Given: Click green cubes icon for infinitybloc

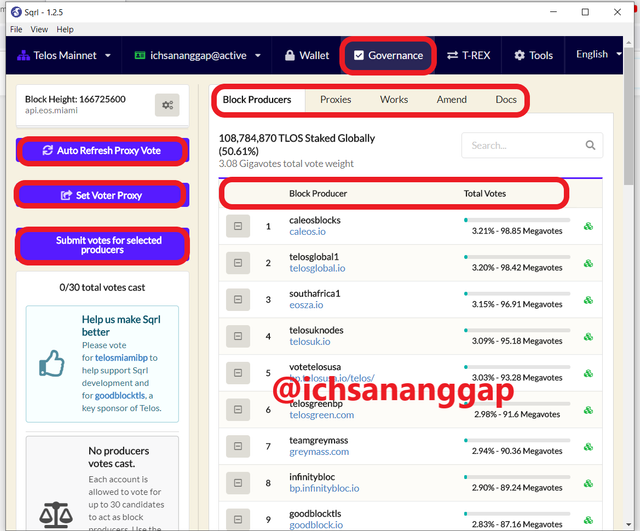Looking at the screenshot, I should pyautogui.click(x=588, y=483).
